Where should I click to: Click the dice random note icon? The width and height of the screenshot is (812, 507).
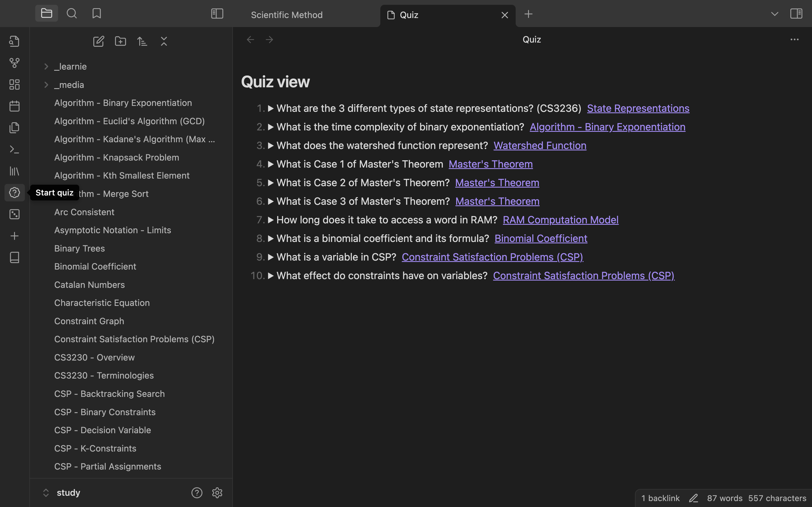coord(14,214)
